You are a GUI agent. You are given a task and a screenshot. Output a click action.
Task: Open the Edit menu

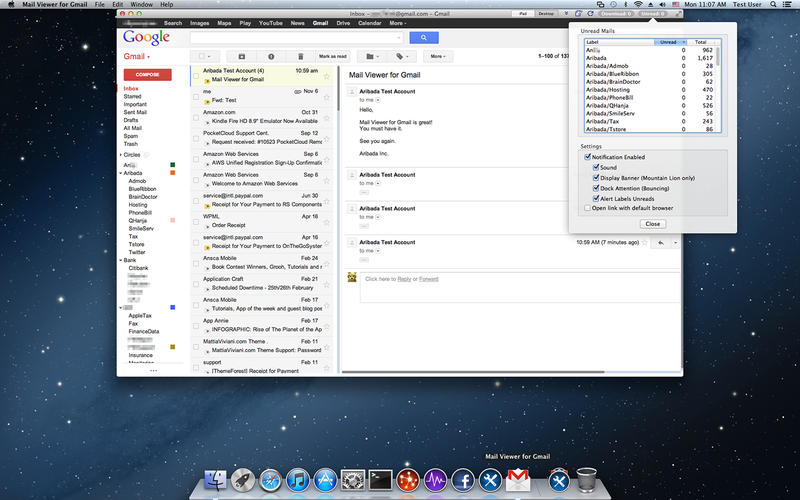[118, 4]
